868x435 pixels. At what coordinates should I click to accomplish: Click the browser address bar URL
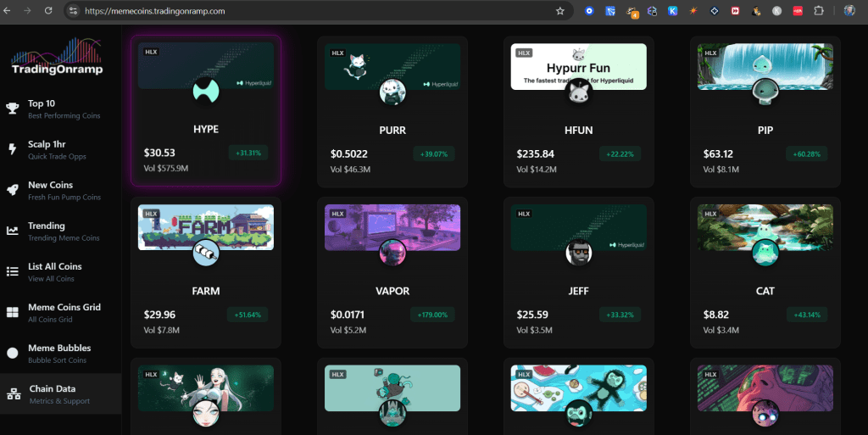click(x=155, y=11)
